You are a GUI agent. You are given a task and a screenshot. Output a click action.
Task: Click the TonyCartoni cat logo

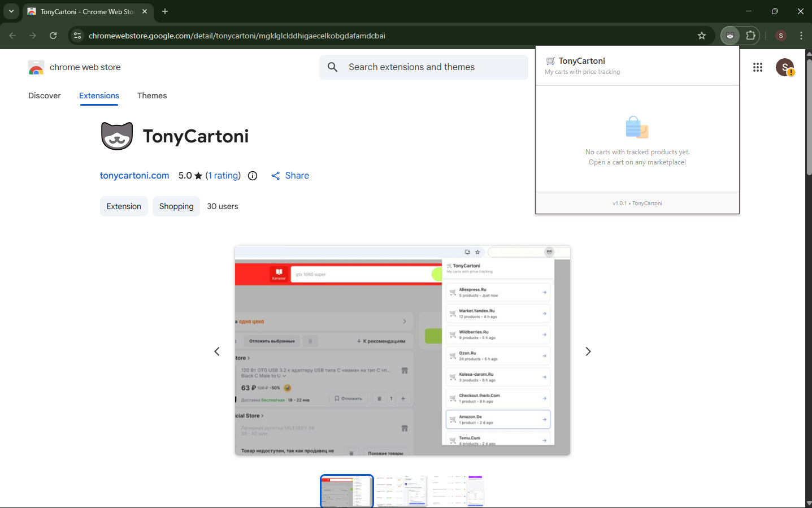click(x=117, y=136)
